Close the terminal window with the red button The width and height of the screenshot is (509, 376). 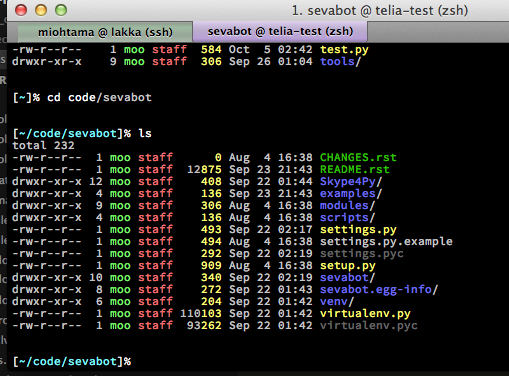pos(21,10)
